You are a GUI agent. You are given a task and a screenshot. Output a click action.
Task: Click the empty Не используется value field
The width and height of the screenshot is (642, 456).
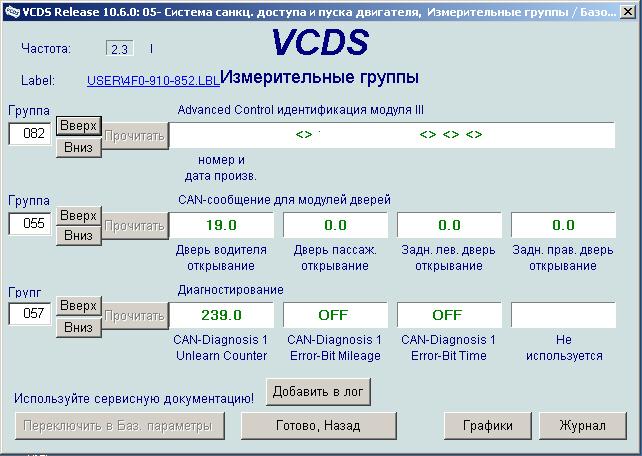[563, 315]
